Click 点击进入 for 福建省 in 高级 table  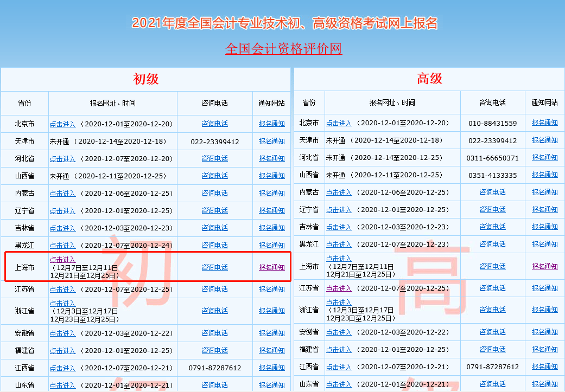pos(339,350)
